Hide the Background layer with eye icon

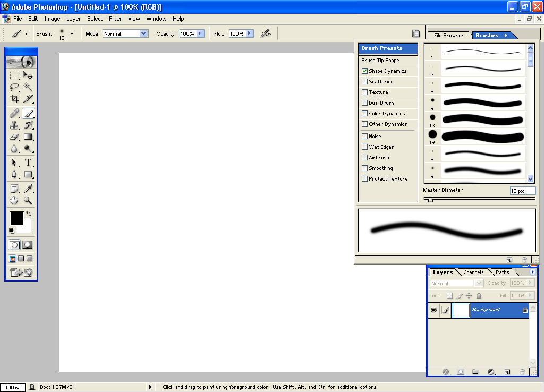[x=433, y=310]
